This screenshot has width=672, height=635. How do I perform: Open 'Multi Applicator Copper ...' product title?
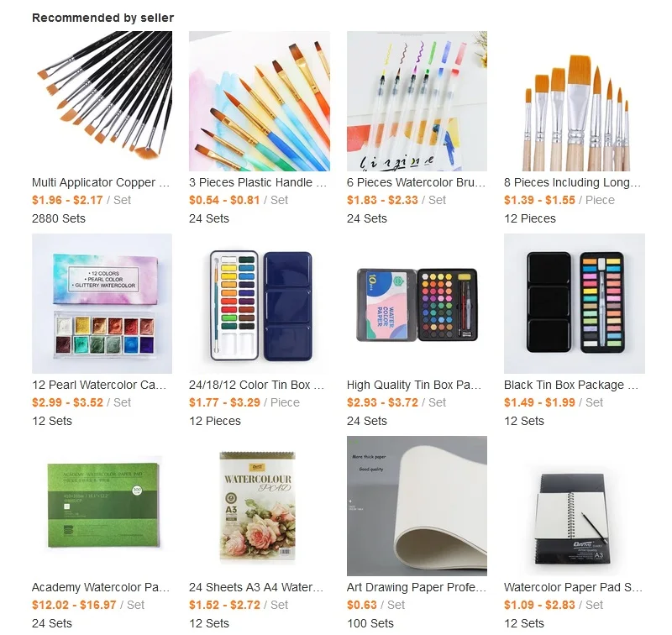[101, 182]
